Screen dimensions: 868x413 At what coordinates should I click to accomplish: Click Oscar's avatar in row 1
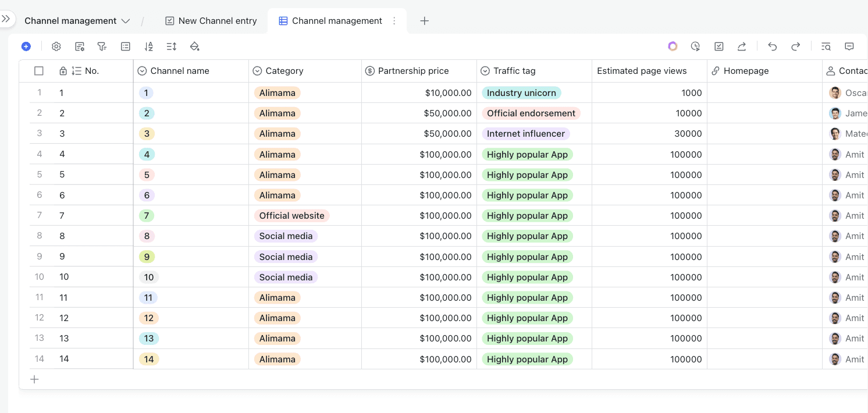835,92
